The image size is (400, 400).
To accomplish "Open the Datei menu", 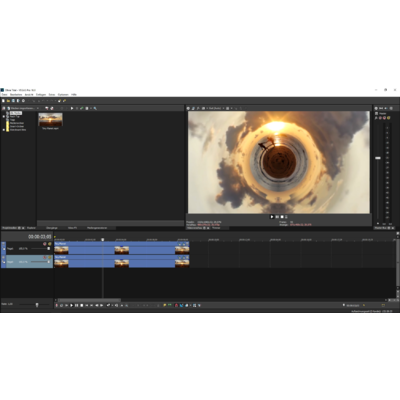I will coord(4,95).
